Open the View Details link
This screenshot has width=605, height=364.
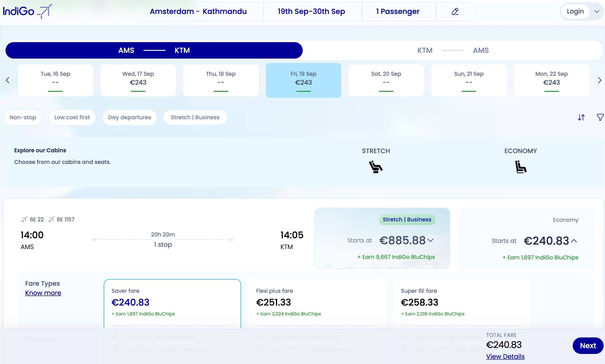[x=505, y=356]
